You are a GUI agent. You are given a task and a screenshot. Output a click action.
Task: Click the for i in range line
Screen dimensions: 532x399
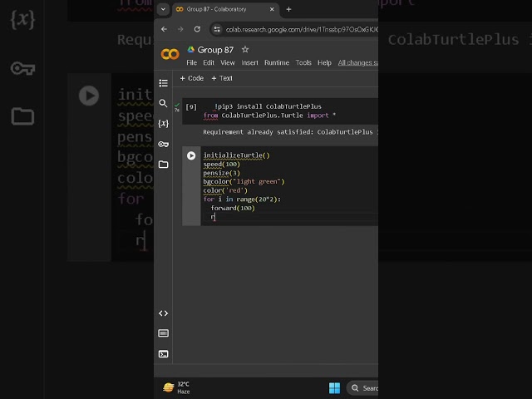click(x=242, y=199)
